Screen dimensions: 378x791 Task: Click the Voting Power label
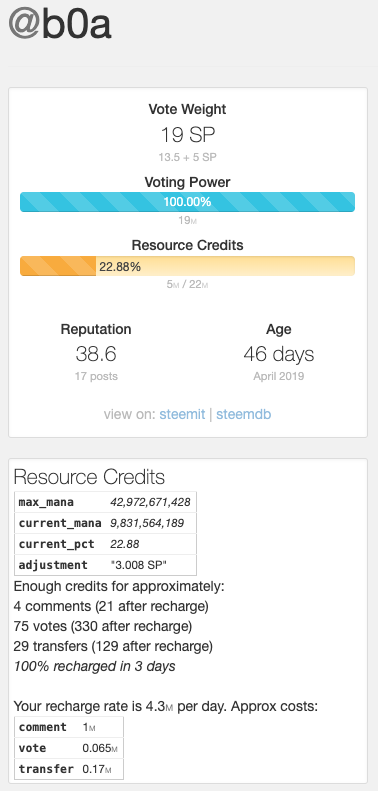pos(187,182)
